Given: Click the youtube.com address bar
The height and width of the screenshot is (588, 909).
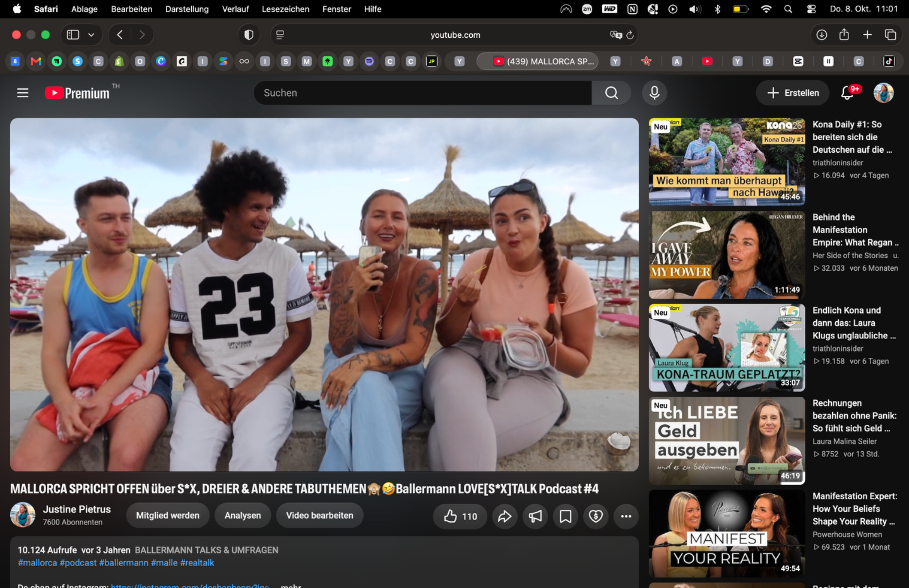Looking at the screenshot, I should pyautogui.click(x=454, y=35).
